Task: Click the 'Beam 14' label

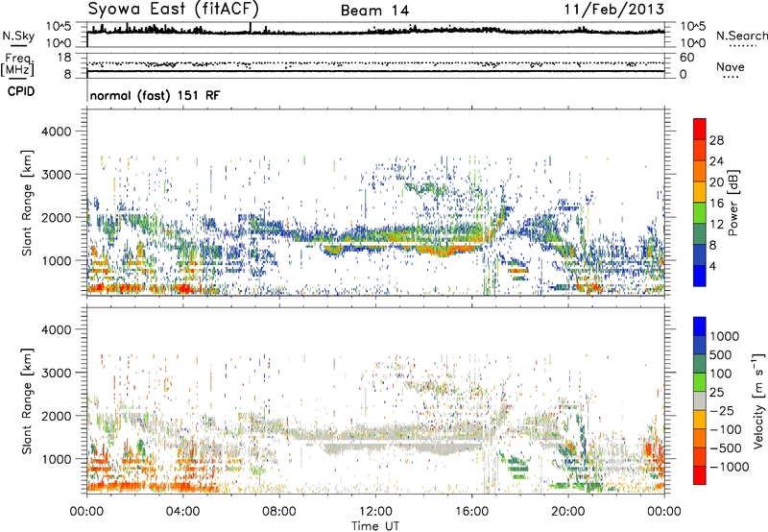Action: click(374, 11)
